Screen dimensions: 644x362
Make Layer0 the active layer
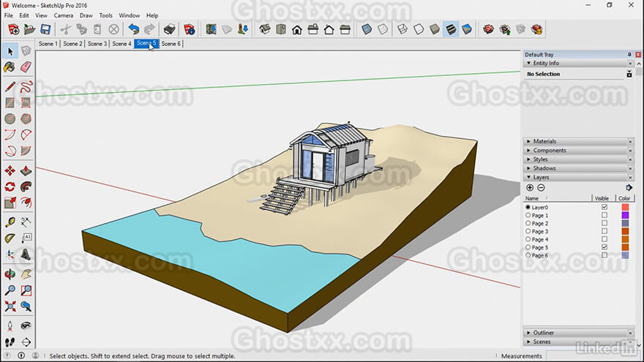pos(528,207)
